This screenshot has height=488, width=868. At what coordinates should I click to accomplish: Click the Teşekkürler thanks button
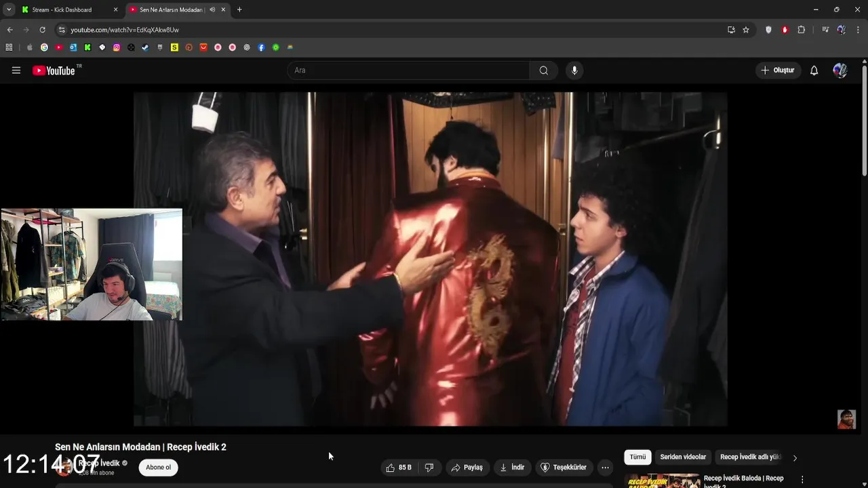(x=564, y=468)
